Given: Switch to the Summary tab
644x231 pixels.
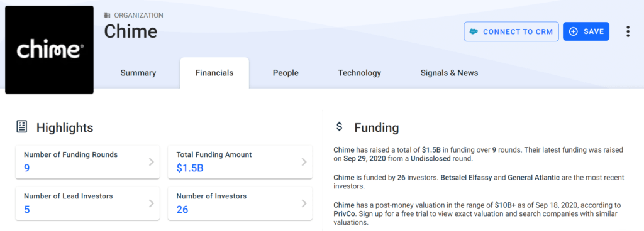Looking at the screenshot, I should coord(138,73).
